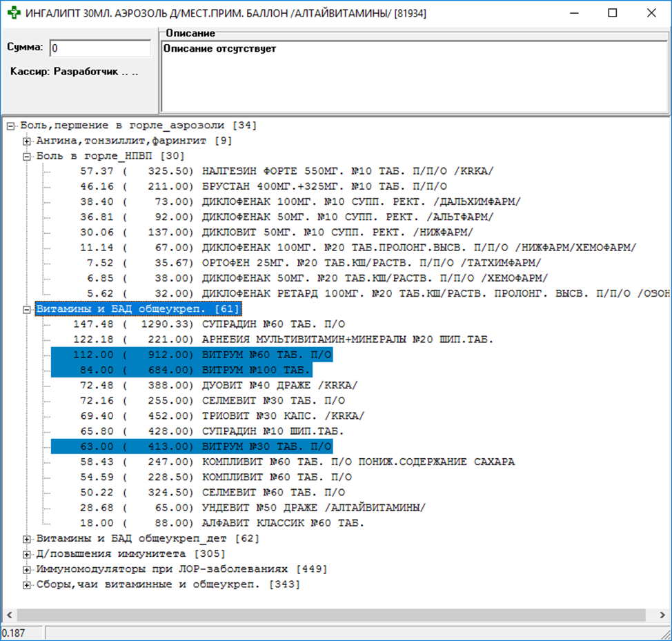672x641 pixels.
Task: Select the ДИКЛОФЕНАК РЕТАРД 100МГ row
Action: [x=378, y=293]
